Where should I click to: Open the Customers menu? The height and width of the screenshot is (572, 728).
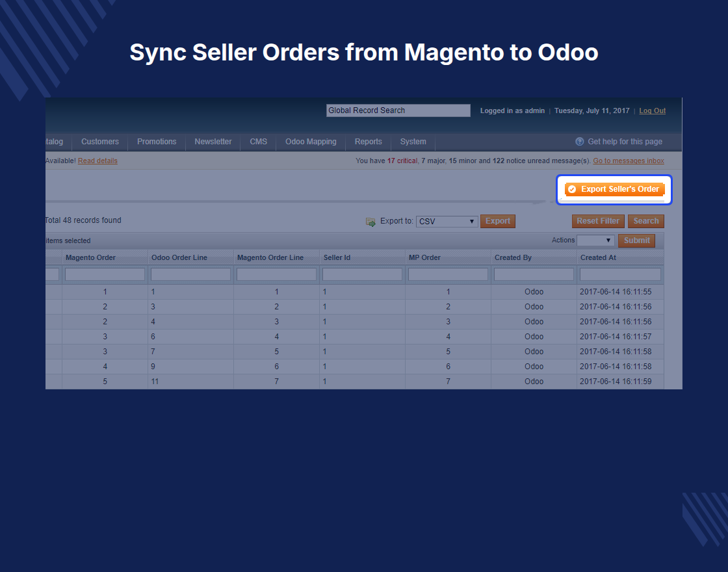(100, 142)
